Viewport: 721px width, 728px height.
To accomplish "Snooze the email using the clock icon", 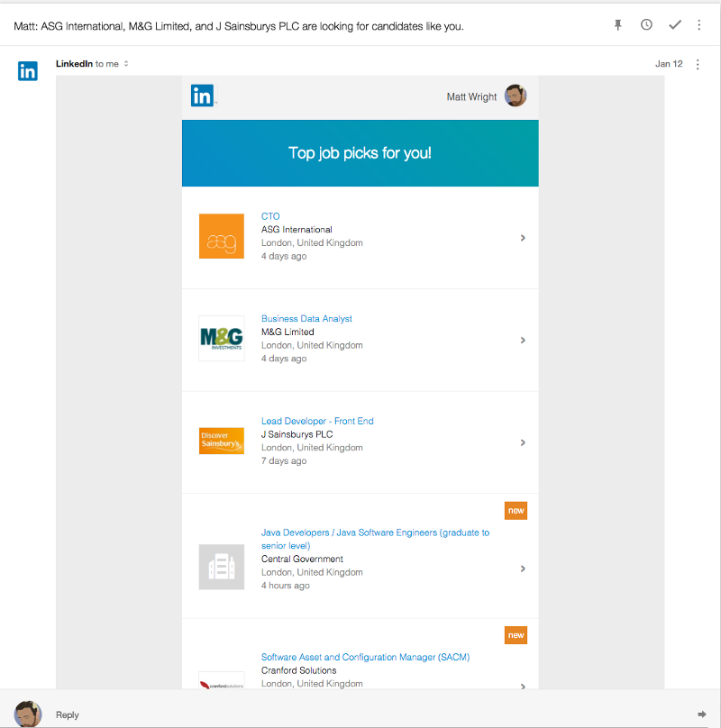I will click(x=646, y=24).
